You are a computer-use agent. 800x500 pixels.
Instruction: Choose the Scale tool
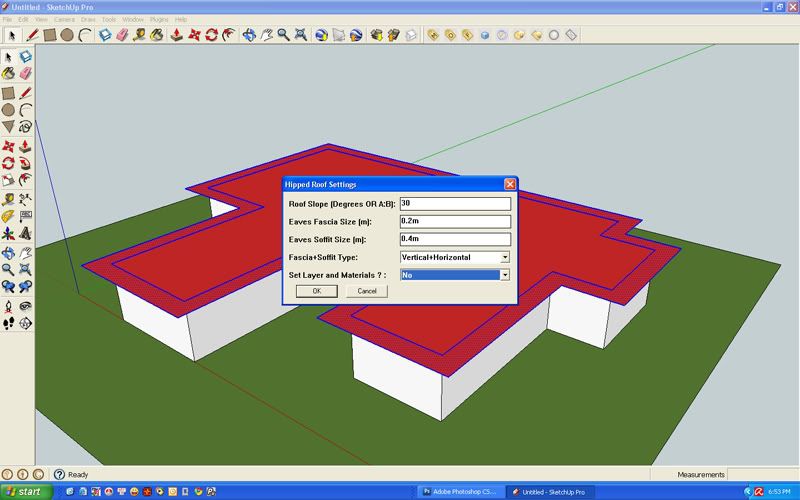[8, 180]
